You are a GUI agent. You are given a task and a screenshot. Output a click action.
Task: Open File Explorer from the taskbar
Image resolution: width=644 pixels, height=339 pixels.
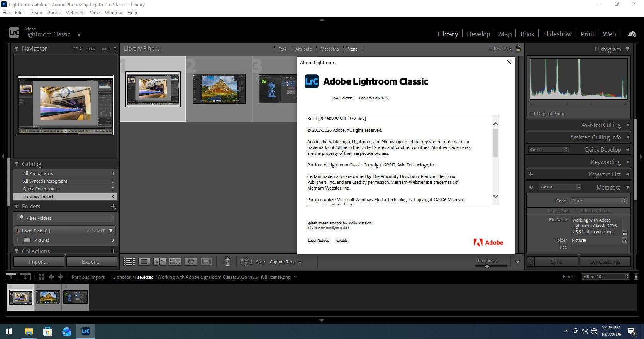tap(29, 331)
